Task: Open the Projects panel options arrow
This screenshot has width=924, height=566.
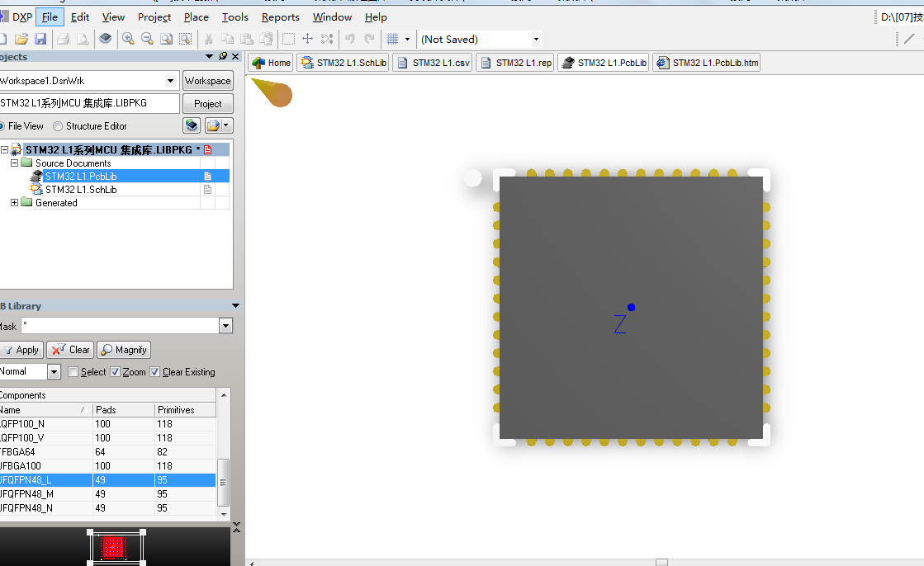Action: (209, 57)
